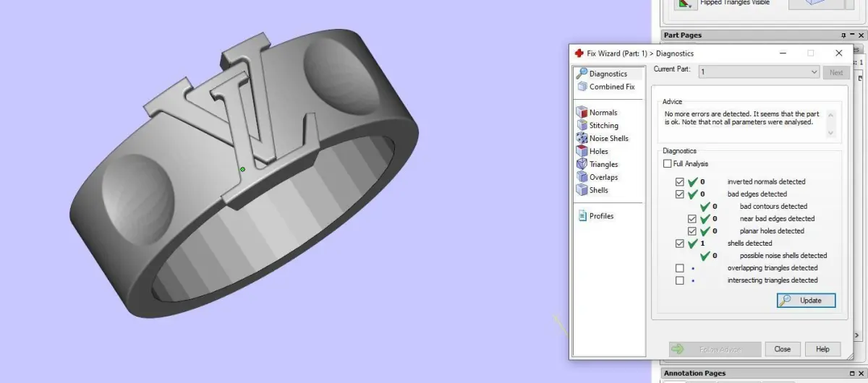Click 'possible noise shells detected' text
This screenshot has width=868, height=383.
tap(783, 256)
